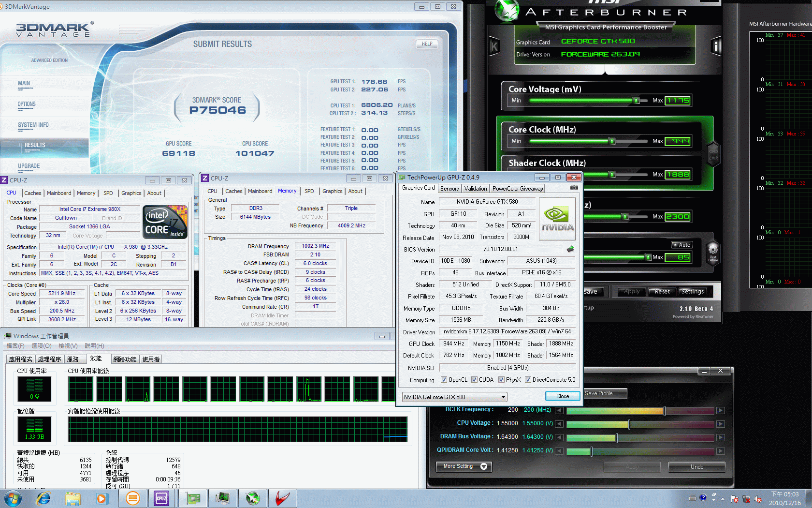Click the NVIDIA logo in GPU-Z

point(557,219)
